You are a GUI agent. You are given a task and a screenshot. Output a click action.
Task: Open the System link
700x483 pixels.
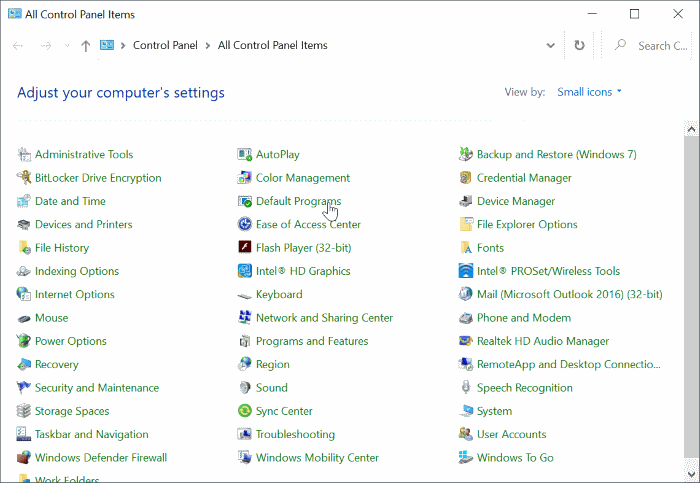(x=494, y=411)
